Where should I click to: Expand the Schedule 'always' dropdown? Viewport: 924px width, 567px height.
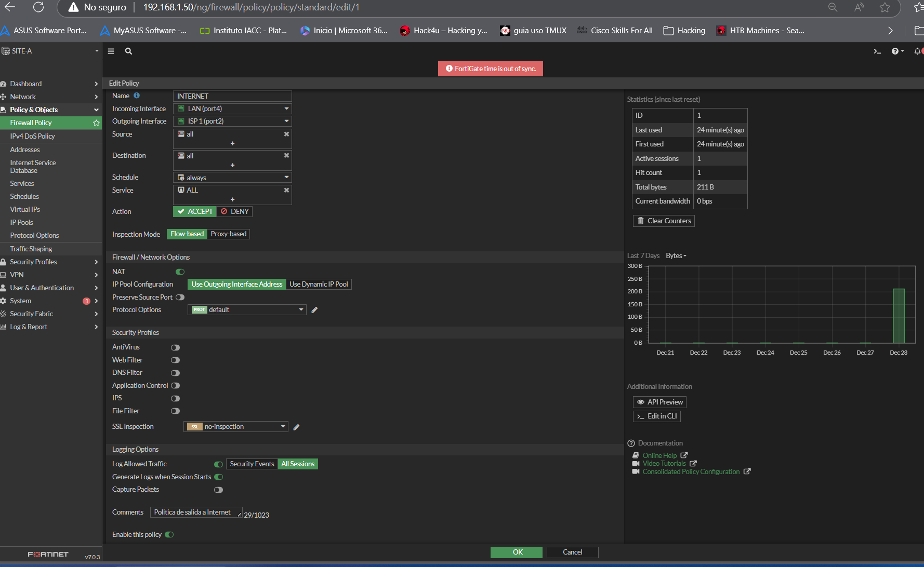[232, 178]
